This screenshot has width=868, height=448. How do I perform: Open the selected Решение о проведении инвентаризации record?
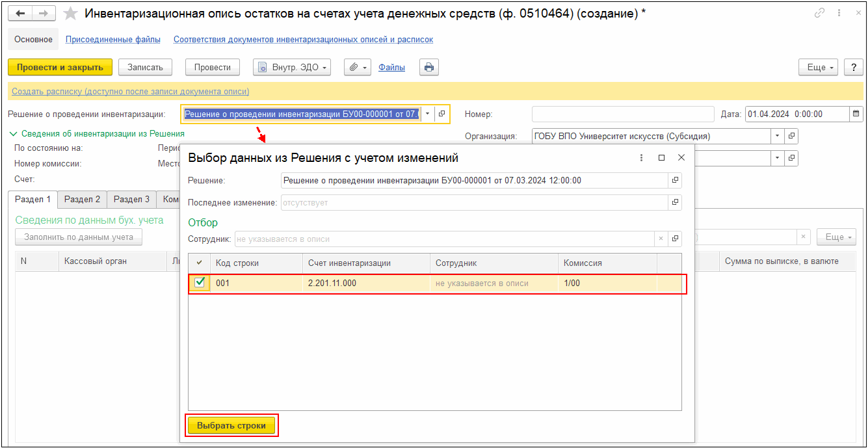(442, 114)
